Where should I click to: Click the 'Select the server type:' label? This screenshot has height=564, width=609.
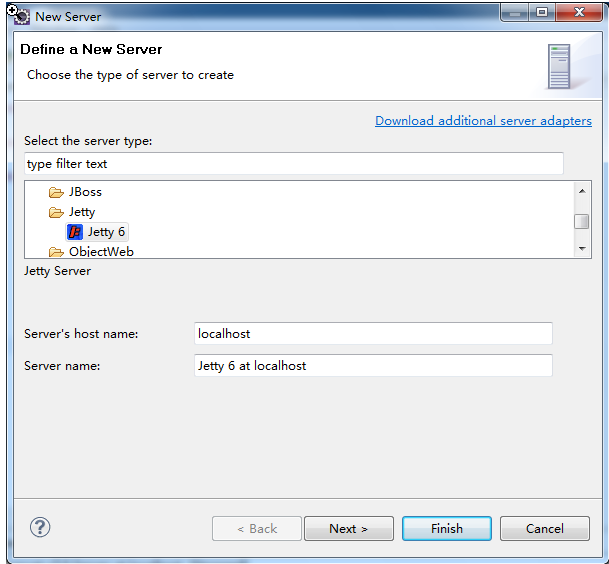coord(88,141)
